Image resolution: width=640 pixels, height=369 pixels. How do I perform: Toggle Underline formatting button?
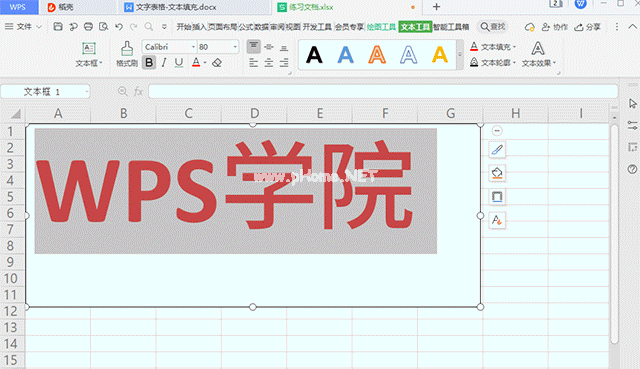pos(179,62)
